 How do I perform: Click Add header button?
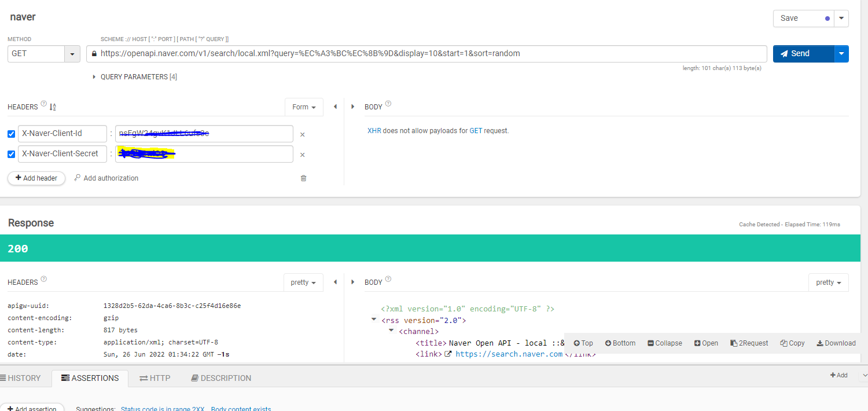click(x=36, y=178)
